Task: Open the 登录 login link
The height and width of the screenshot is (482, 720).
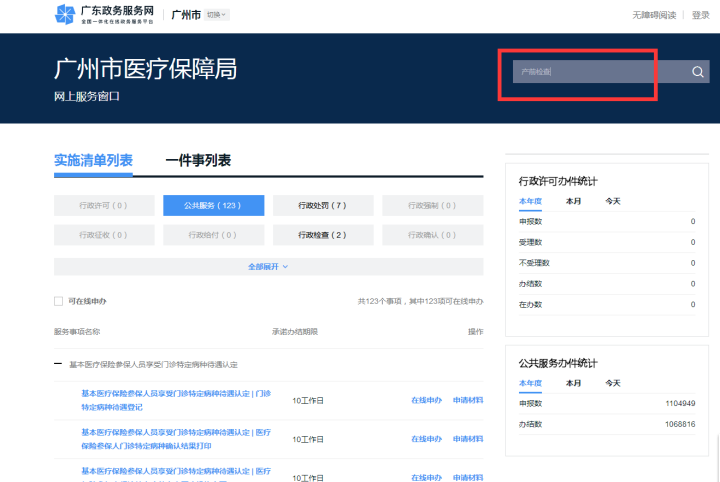Action: (x=701, y=15)
